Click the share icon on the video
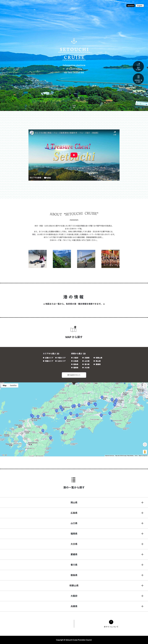This screenshot has width=148, height=644. pyautogui.click(x=115, y=133)
